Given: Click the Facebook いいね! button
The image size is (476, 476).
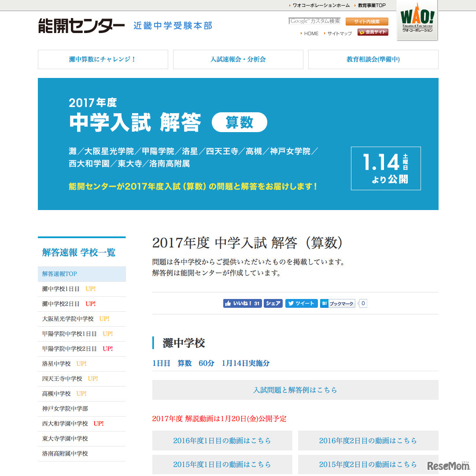Looking at the screenshot, I should pyautogui.click(x=242, y=303).
